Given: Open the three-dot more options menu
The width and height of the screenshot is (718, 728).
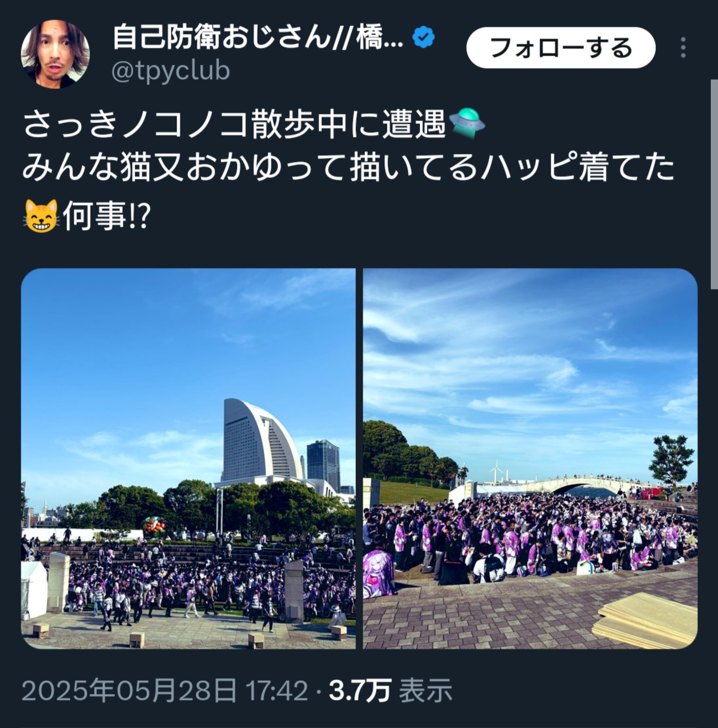Looking at the screenshot, I should 683,47.
